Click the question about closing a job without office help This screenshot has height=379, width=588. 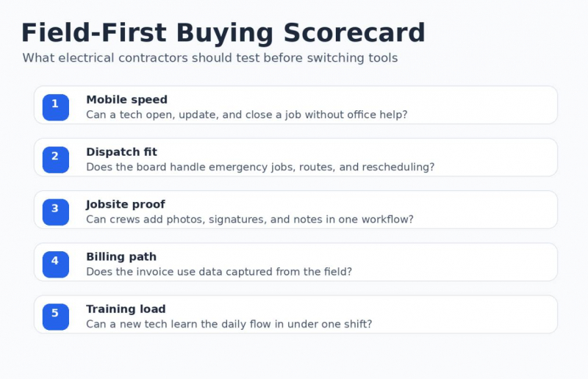pyautogui.click(x=247, y=115)
